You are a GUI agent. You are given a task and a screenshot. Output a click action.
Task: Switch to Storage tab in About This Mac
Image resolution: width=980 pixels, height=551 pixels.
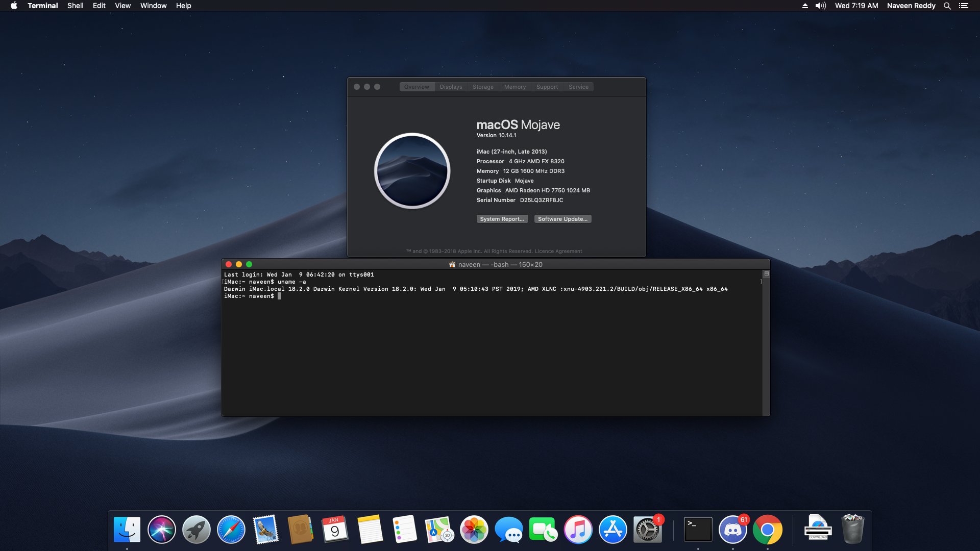(x=483, y=87)
